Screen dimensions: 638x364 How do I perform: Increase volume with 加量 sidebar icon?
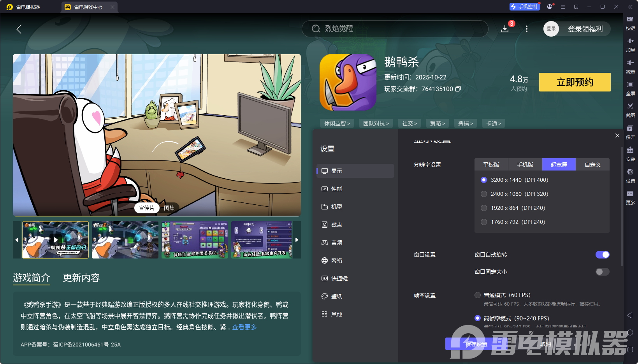pyautogui.click(x=630, y=45)
